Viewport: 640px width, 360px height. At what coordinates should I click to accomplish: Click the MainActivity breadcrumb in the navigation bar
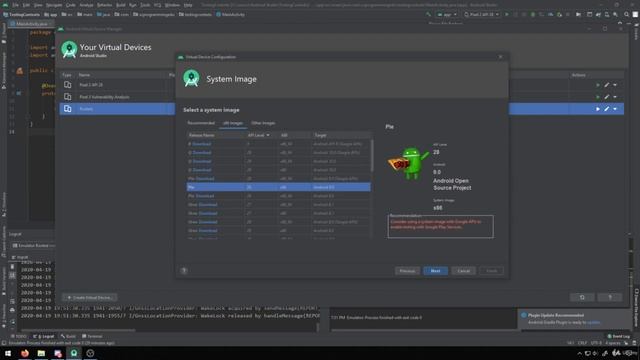(231, 14)
